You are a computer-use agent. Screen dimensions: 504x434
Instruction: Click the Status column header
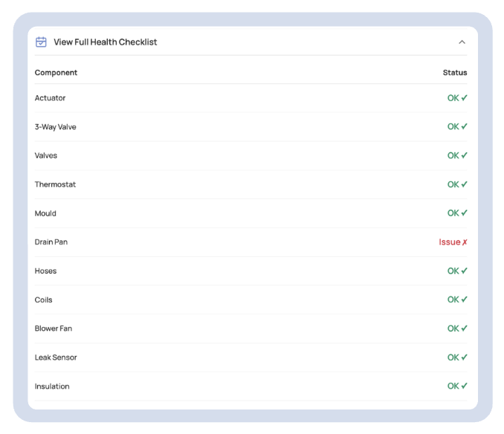[x=455, y=73]
